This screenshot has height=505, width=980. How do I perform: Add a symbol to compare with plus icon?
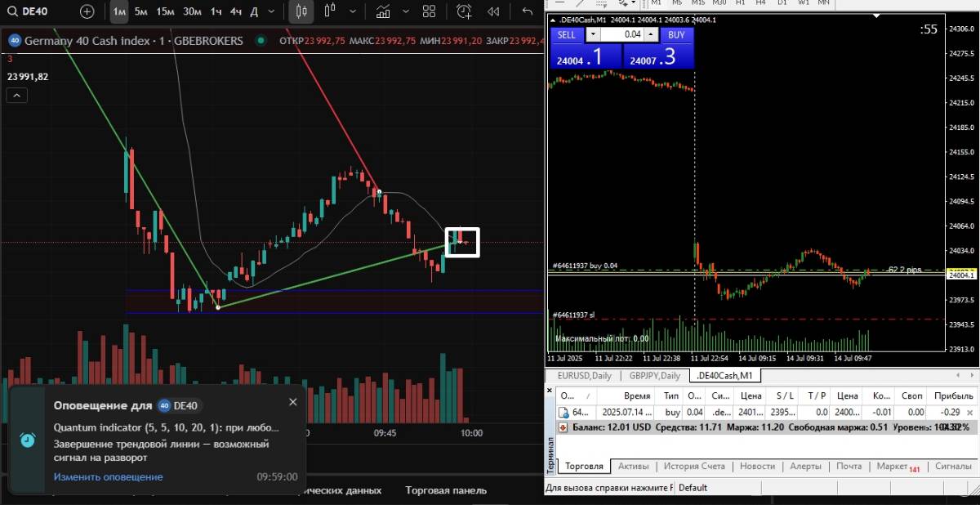[x=87, y=11]
